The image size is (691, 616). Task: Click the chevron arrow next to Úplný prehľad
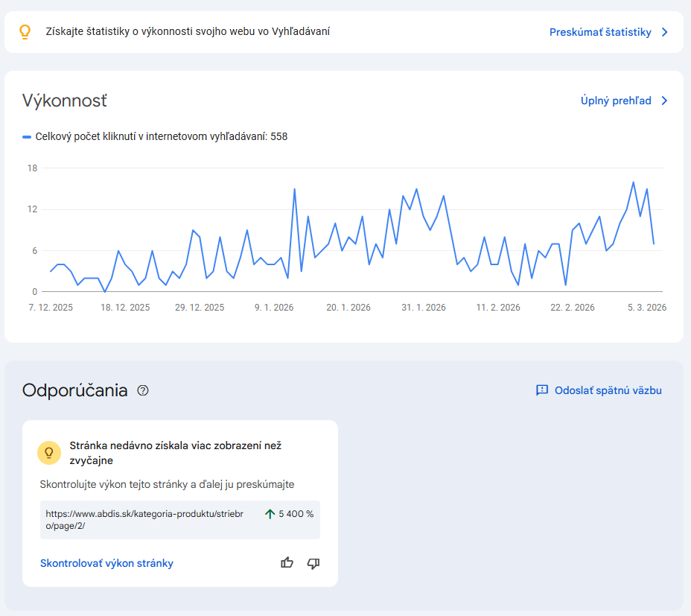click(x=665, y=101)
